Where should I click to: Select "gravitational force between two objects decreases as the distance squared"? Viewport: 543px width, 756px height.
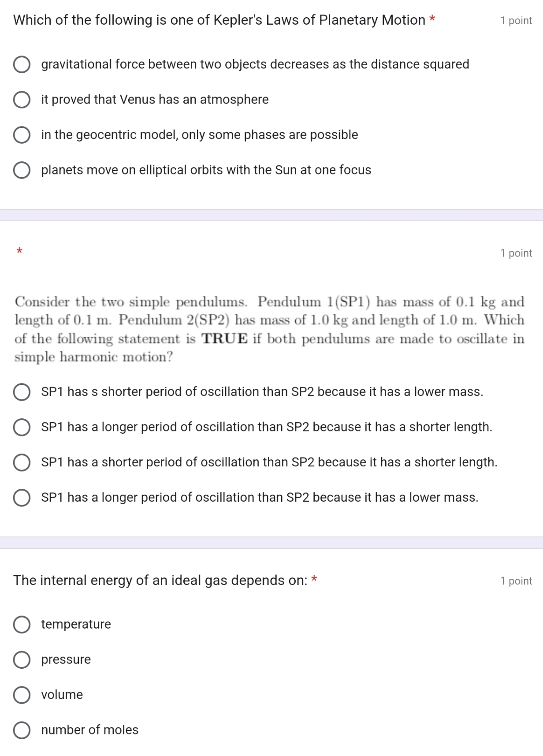click(21, 64)
